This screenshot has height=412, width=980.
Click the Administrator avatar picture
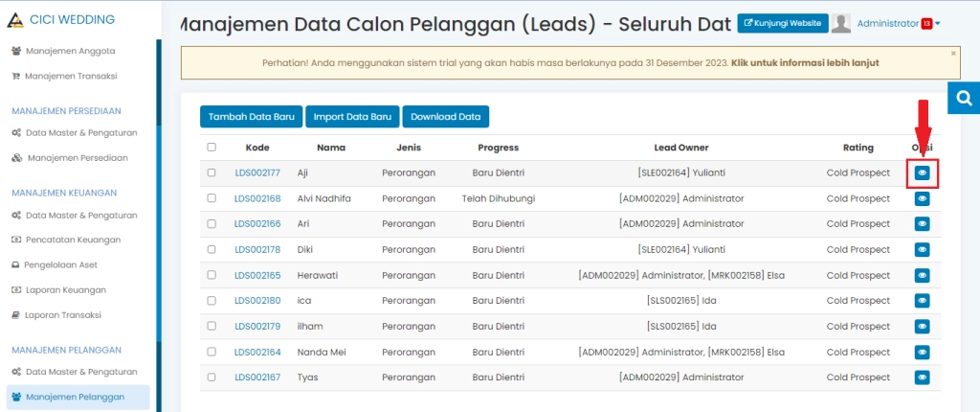tap(840, 23)
